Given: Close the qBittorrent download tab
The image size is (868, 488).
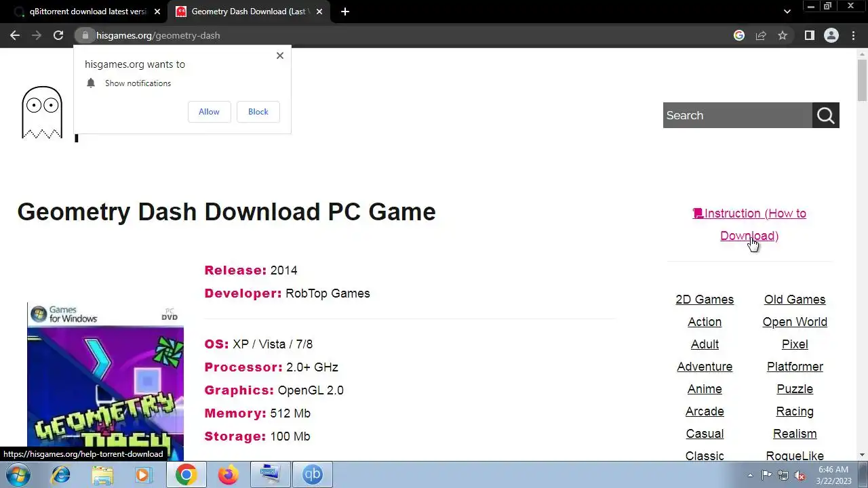Looking at the screenshot, I should pos(157,12).
